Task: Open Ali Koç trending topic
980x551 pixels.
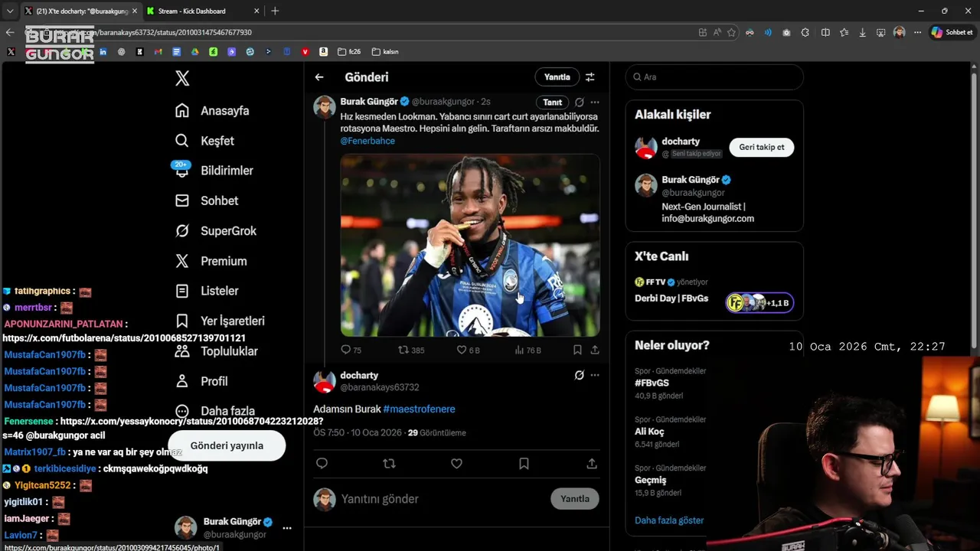Action: tap(649, 432)
